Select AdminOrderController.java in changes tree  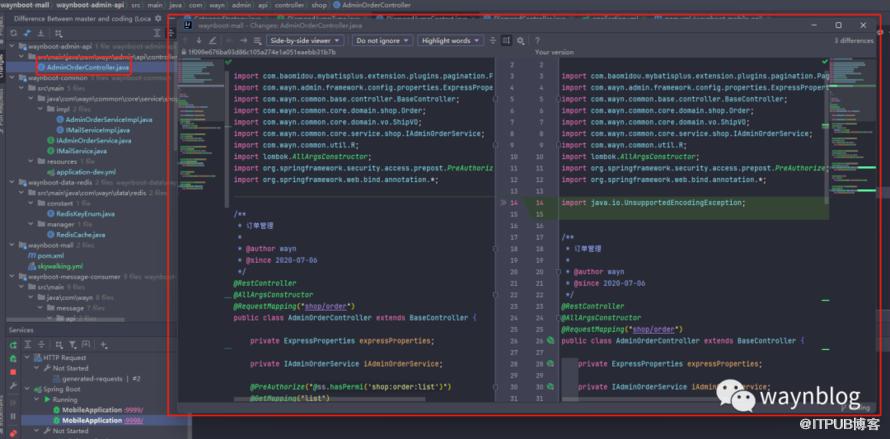click(x=86, y=67)
